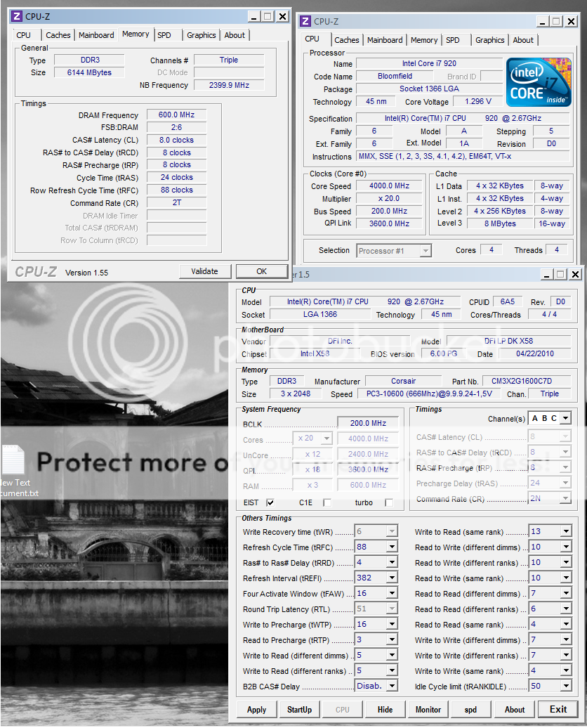Image resolution: width=587 pixels, height=728 pixels.
Task: Expand the Refresh Cycle Time (tRFC) dropdown
Action: coord(392,547)
